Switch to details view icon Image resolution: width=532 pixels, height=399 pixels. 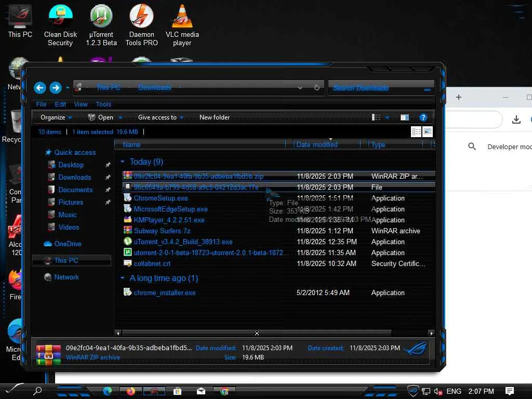tap(416, 131)
